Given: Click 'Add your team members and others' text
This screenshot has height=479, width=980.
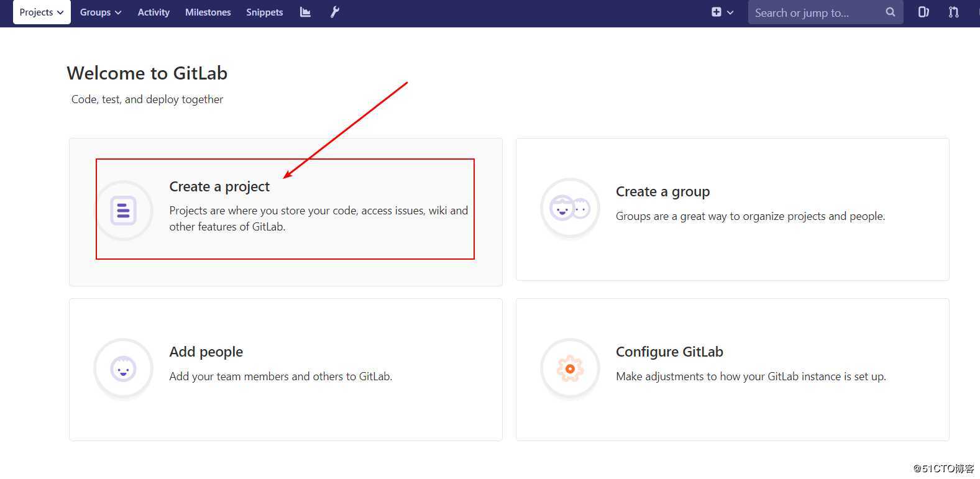Looking at the screenshot, I should tap(280, 376).
